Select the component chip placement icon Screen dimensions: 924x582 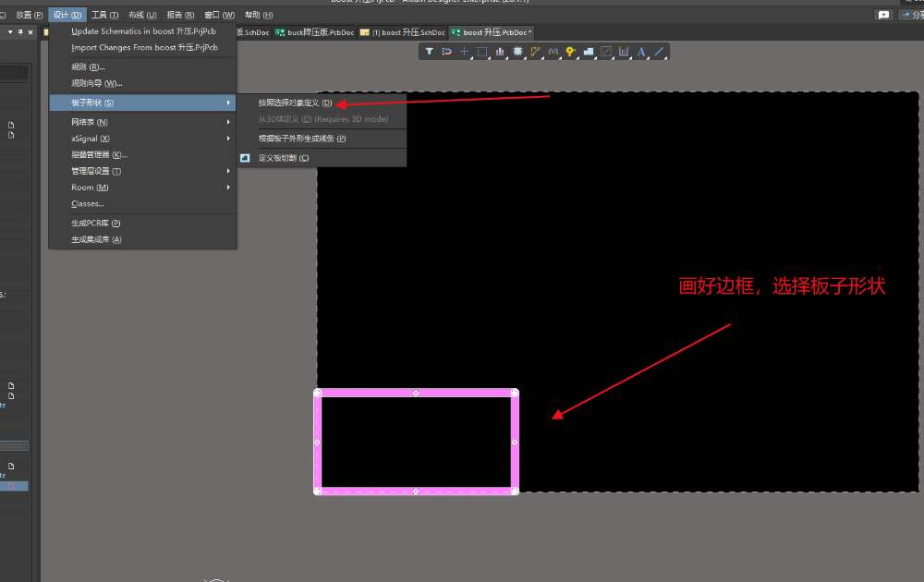point(517,52)
